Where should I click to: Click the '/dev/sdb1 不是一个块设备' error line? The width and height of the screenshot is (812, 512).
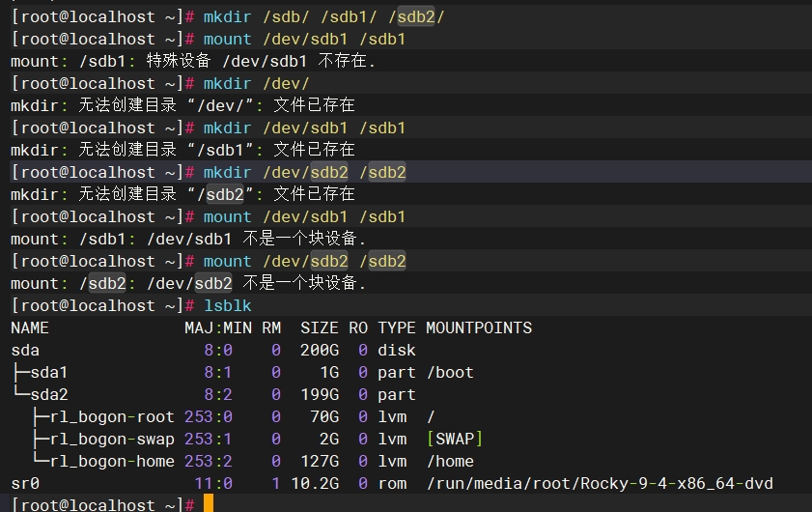(188, 240)
